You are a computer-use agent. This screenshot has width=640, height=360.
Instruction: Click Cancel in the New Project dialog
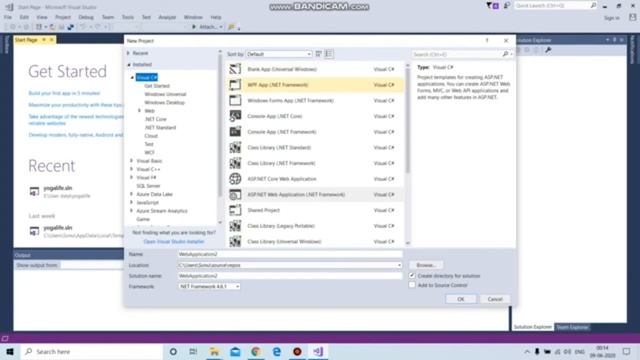click(495, 299)
